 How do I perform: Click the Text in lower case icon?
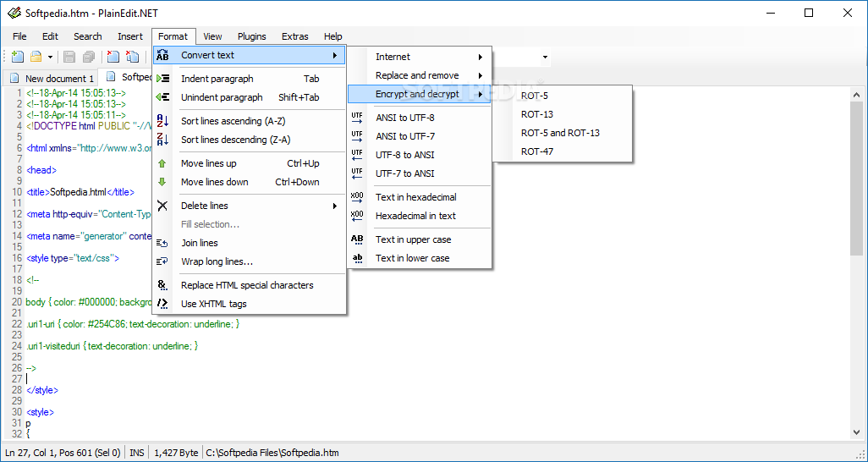(357, 258)
